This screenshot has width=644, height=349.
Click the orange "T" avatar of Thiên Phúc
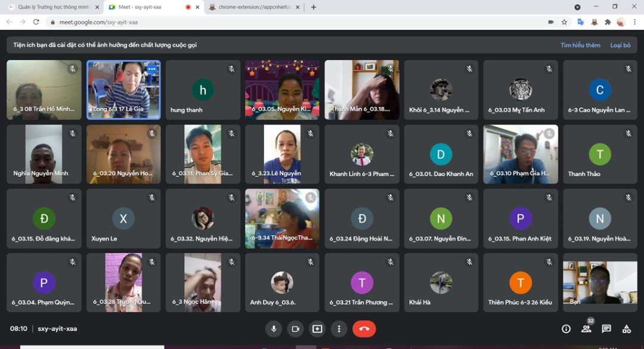pyautogui.click(x=521, y=282)
